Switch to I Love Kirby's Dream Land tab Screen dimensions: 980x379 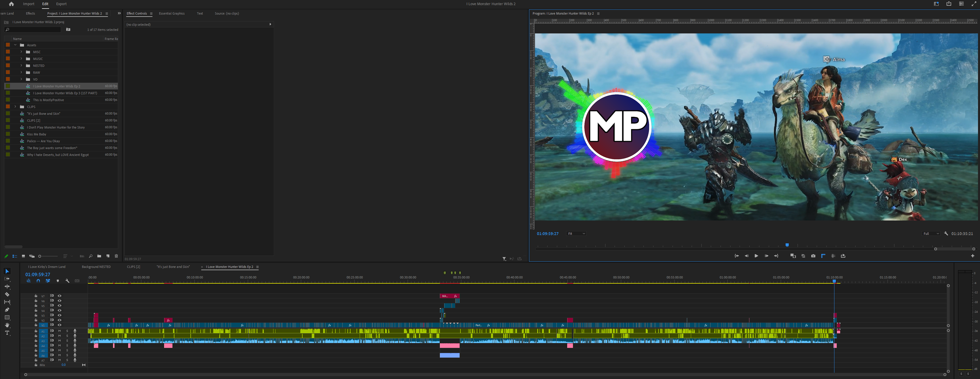[x=47, y=267]
